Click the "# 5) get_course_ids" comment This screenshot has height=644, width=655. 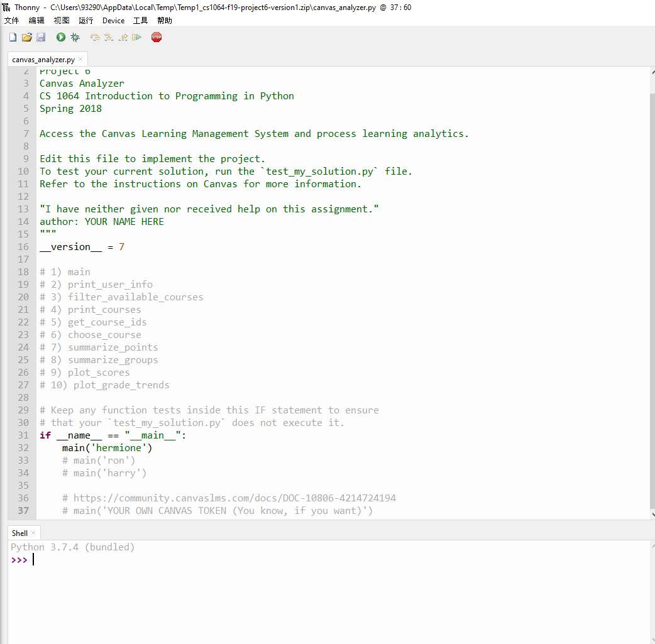[x=93, y=322]
